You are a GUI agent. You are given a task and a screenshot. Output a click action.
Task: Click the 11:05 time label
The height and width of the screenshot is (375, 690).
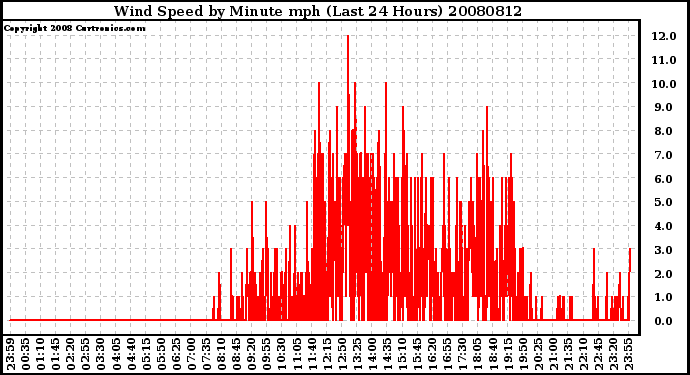click(x=297, y=355)
